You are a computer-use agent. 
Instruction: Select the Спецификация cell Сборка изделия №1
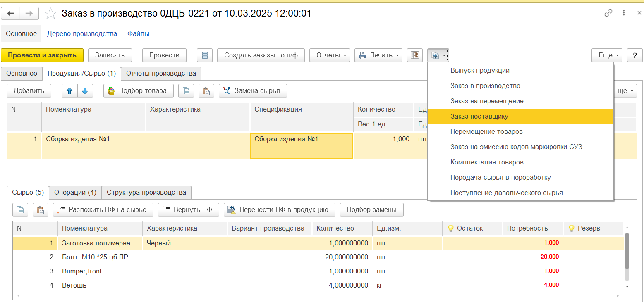pyautogui.click(x=302, y=145)
